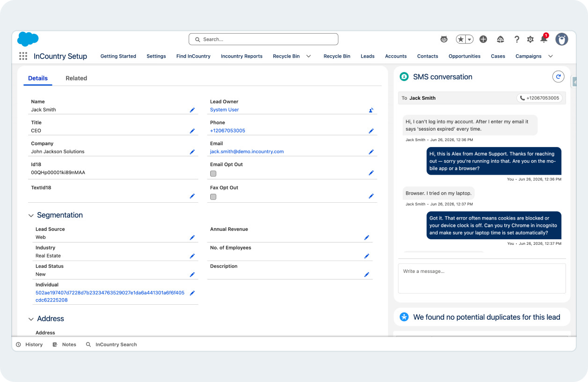Open the Trailhead mountain icon
588x382 pixels.
pos(500,39)
